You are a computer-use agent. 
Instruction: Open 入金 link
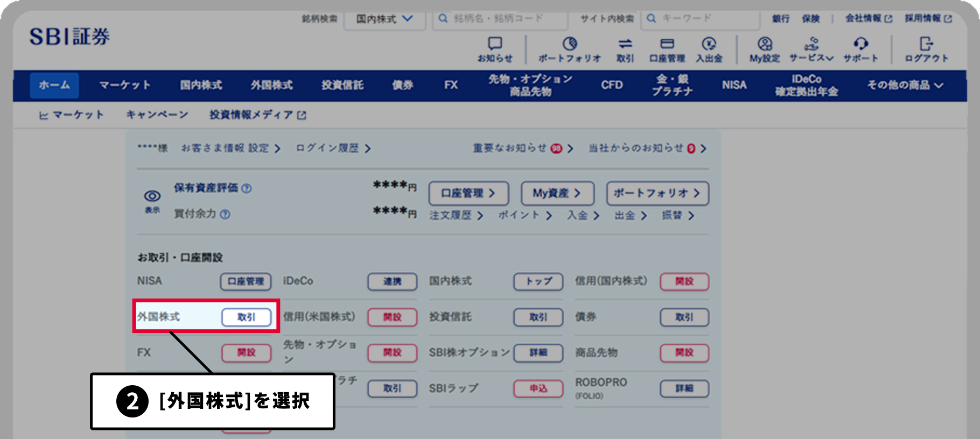[x=583, y=216]
